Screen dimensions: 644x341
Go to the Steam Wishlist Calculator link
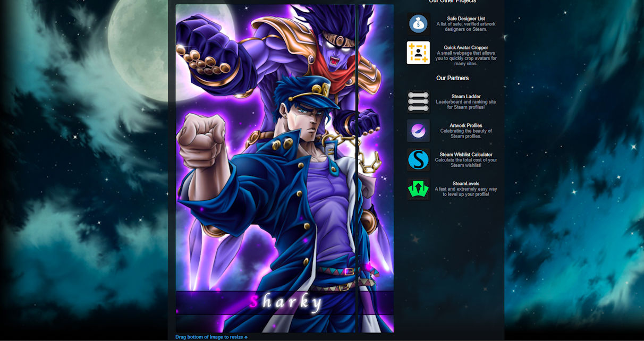click(x=466, y=155)
